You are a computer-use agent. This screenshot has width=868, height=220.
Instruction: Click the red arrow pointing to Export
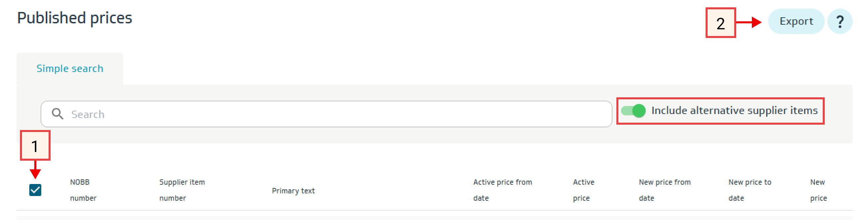[750, 22]
